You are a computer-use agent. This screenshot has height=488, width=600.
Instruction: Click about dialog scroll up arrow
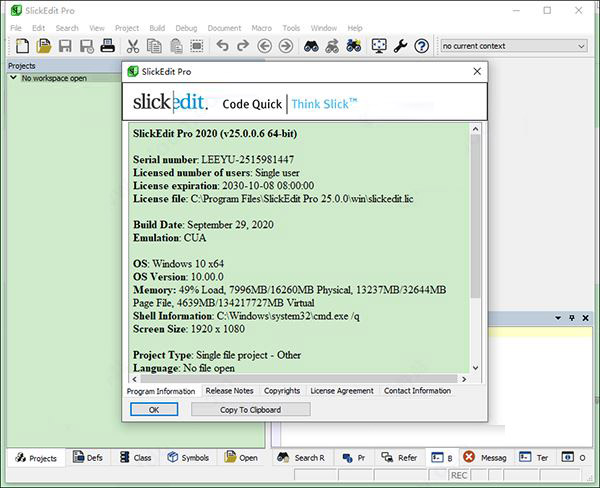(x=475, y=129)
